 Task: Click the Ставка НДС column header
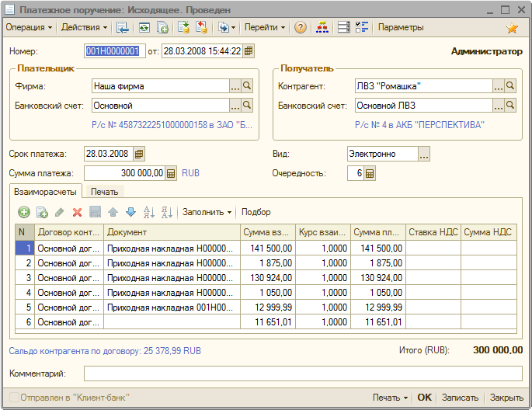[x=433, y=232]
